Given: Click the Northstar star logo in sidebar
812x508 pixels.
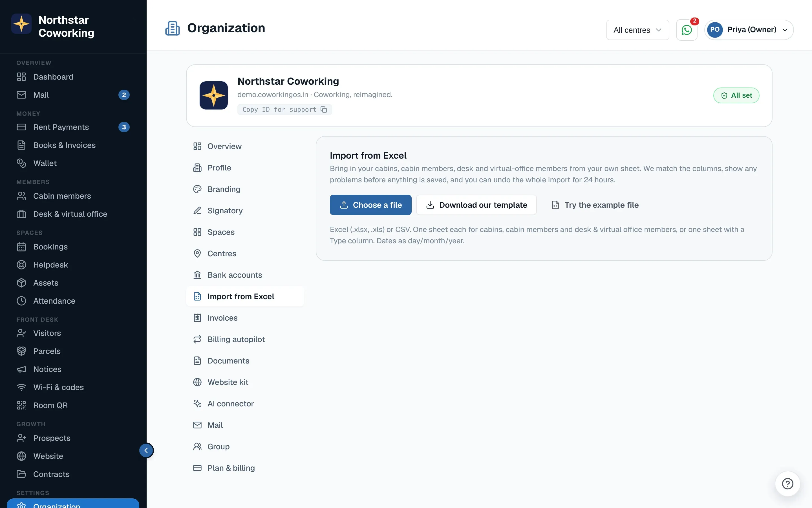Looking at the screenshot, I should point(21,24).
